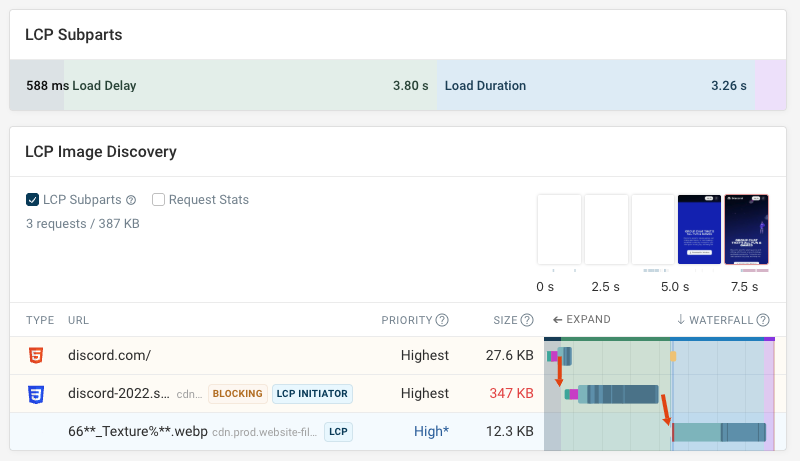This screenshot has height=461, width=800.
Task: Click the LCP INITIATOR badge
Action: coord(312,394)
